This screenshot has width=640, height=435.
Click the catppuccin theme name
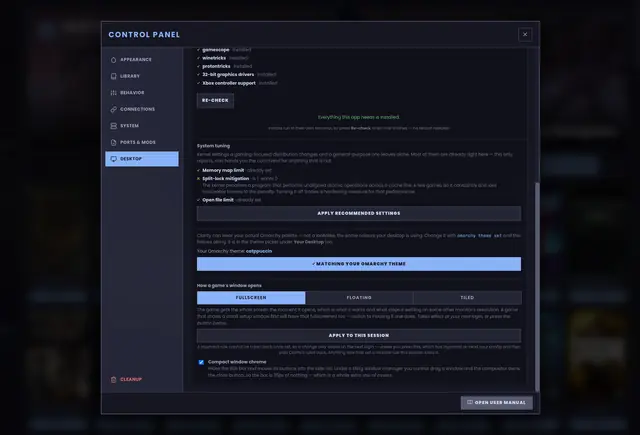point(259,251)
